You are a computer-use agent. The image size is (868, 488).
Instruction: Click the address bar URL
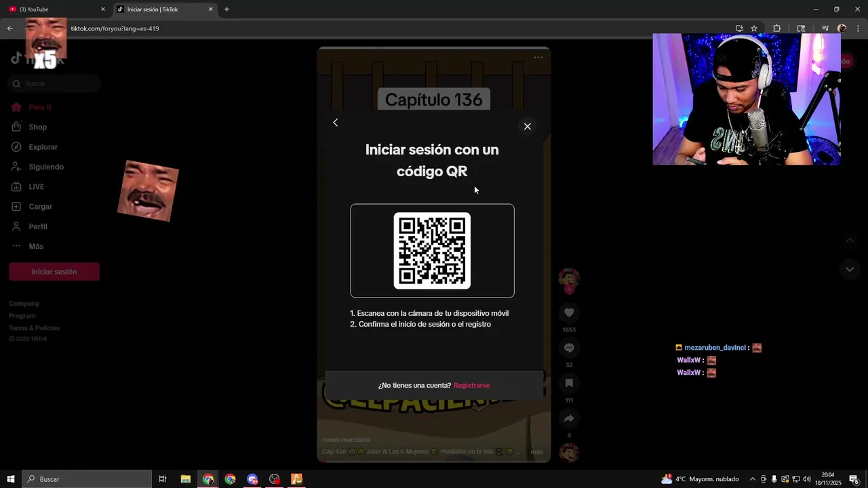pos(115,28)
